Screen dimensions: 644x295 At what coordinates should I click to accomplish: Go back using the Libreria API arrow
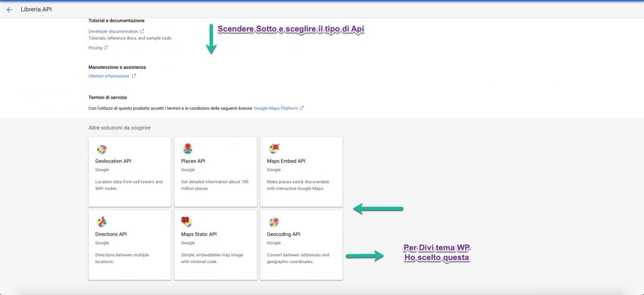click(x=9, y=9)
